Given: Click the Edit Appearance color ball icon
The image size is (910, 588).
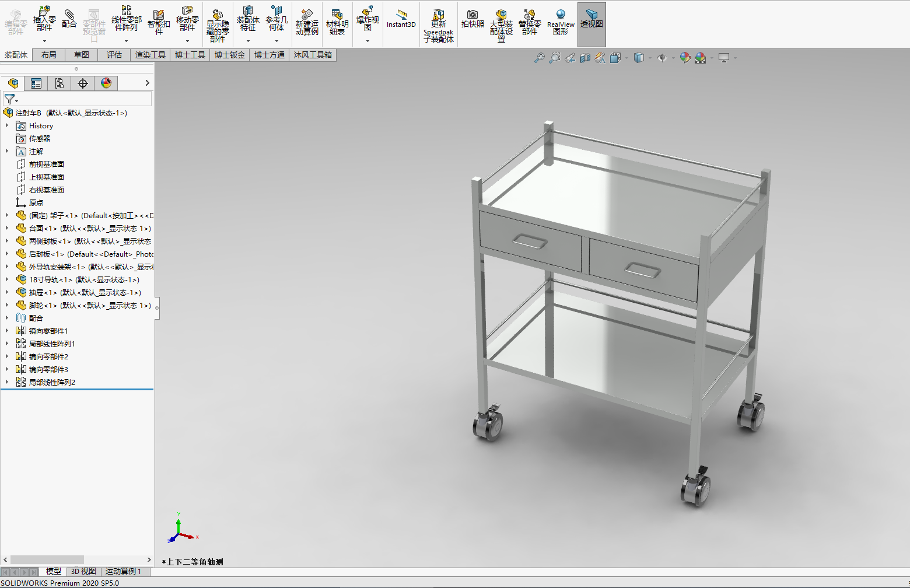Looking at the screenshot, I should pyautogui.click(x=685, y=58).
